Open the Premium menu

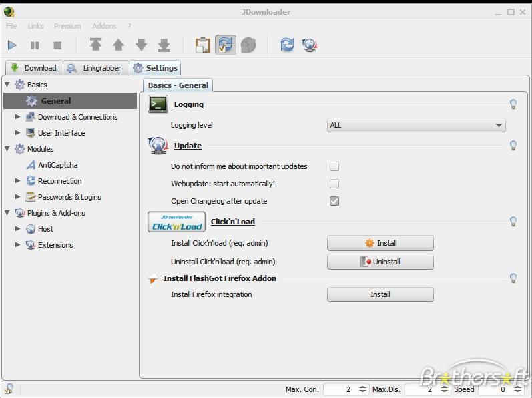coord(67,26)
